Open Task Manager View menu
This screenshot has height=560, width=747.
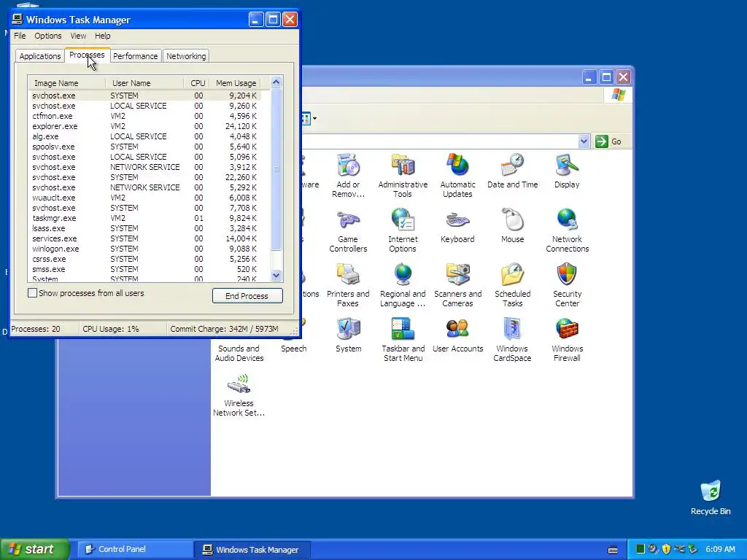[78, 36]
